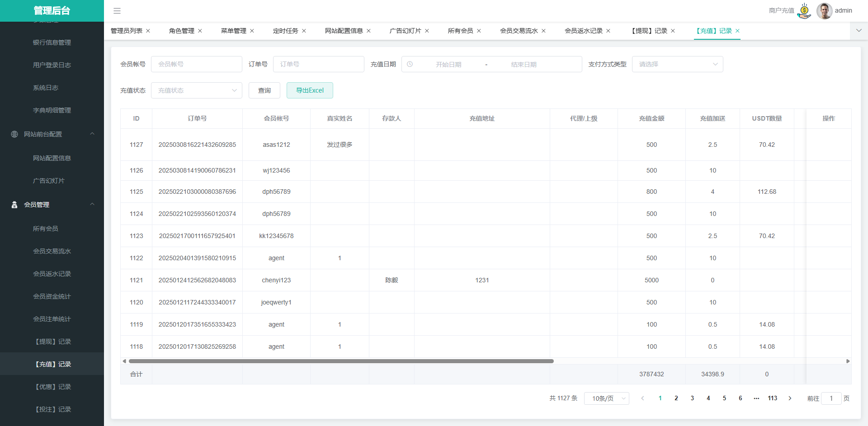Collapse the 会员管理 sidebar section
This screenshot has width=868, height=426.
(x=92, y=204)
